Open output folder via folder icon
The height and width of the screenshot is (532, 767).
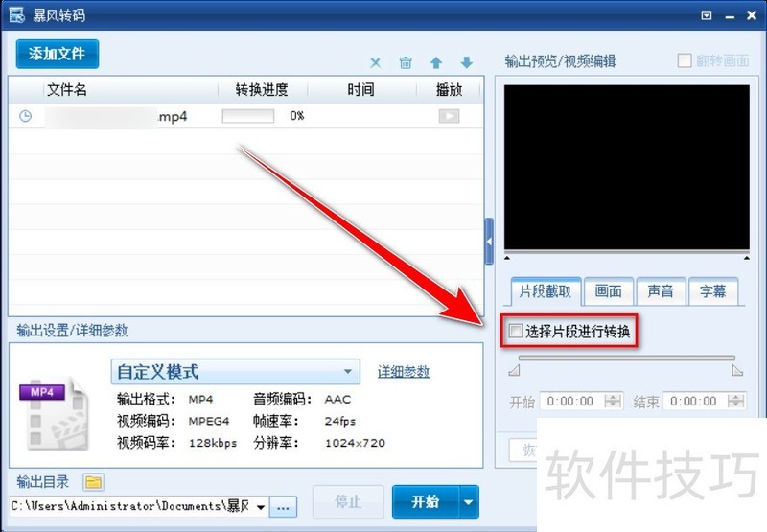[93, 482]
